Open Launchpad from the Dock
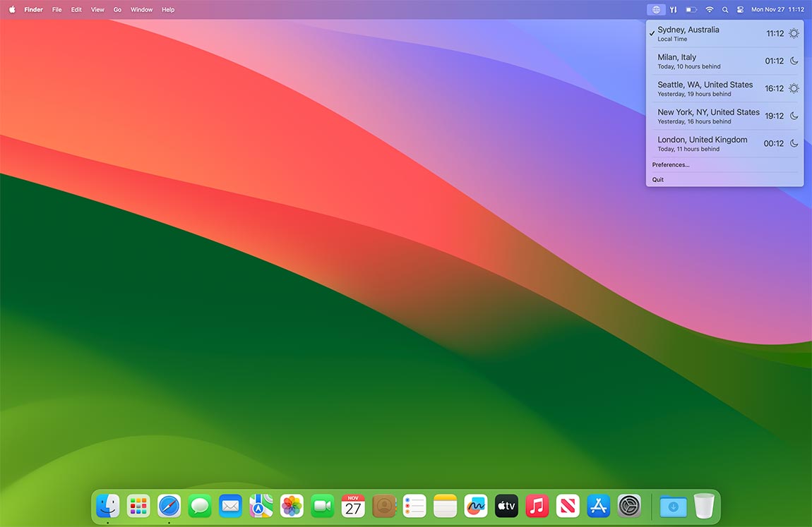This screenshot has height=527, width=812. [138, 506]
